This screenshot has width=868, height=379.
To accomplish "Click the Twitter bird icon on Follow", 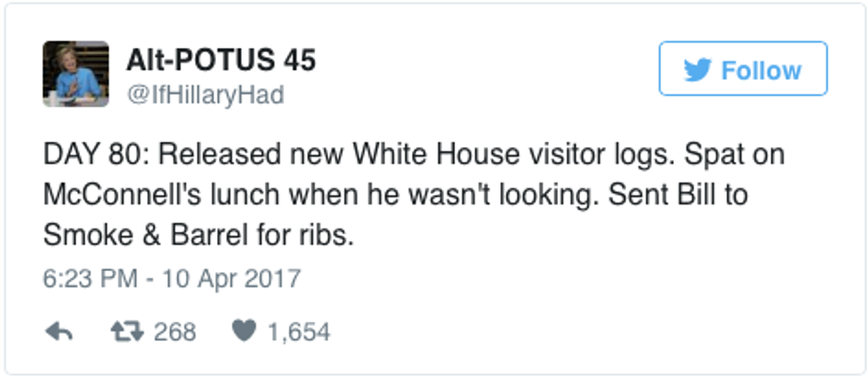I will 698,71.
